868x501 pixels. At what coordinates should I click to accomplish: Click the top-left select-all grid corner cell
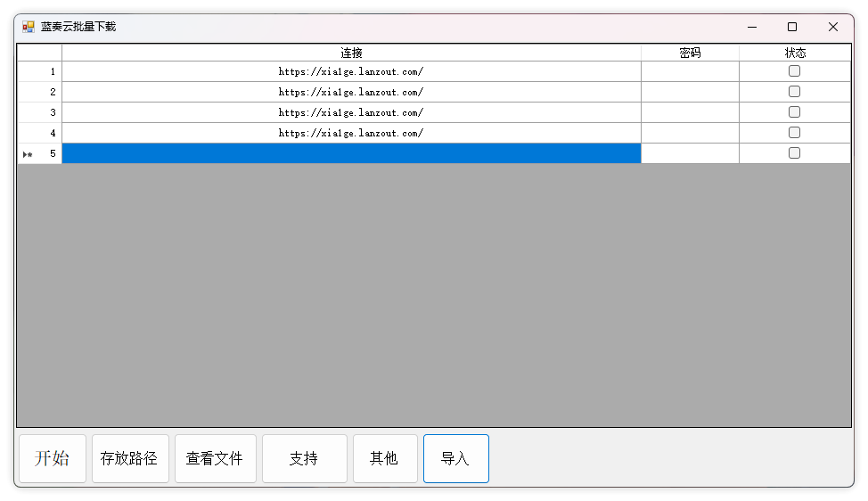(x=40, y=53)
